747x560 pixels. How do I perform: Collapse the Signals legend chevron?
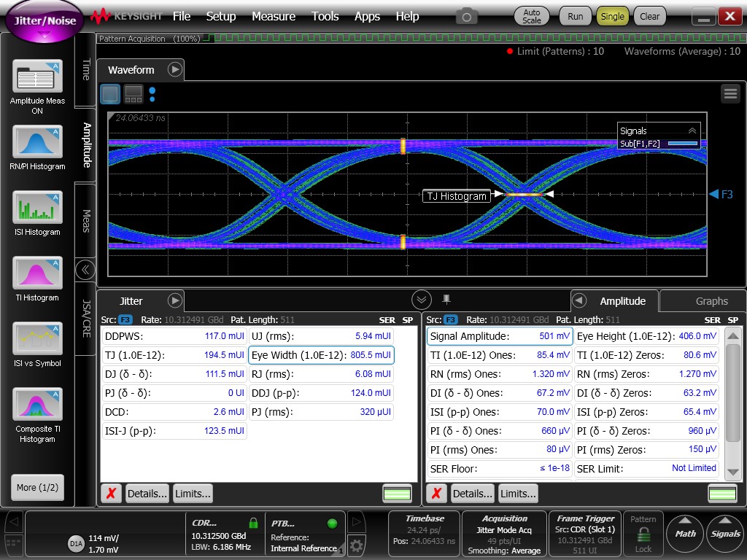point(692,131)
